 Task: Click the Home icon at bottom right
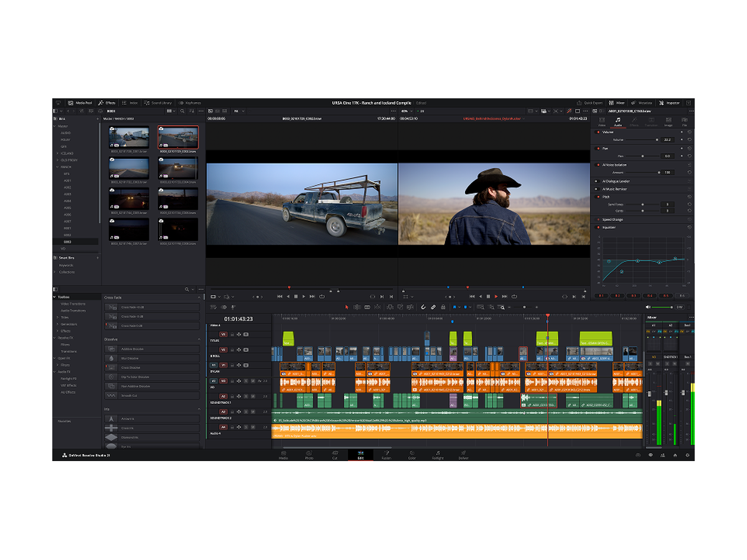(x=675, y=455)
